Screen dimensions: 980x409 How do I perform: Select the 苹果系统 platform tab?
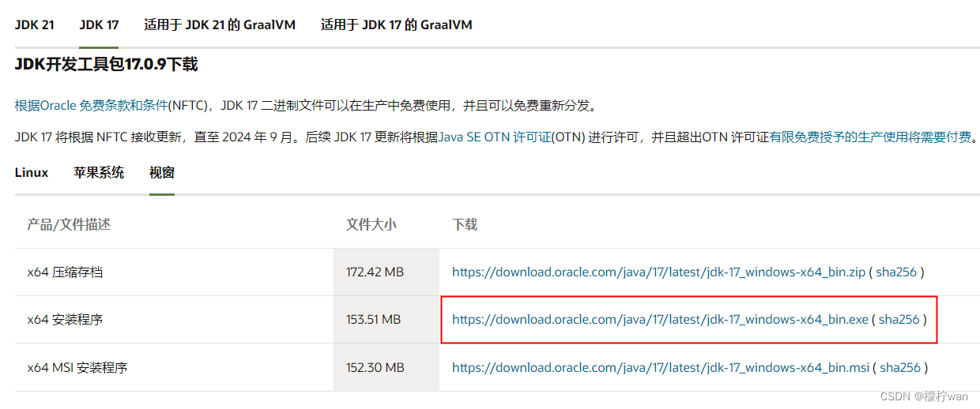(x=99, y=172)
